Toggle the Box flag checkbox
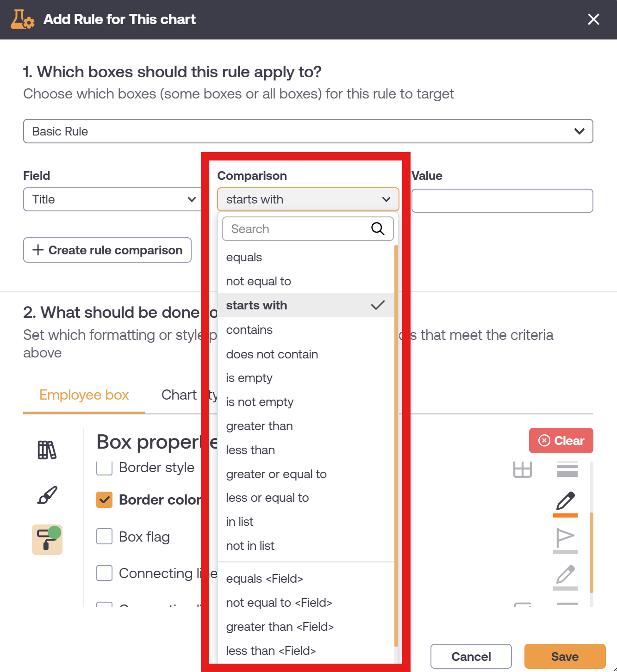This screenshot has width=617, height=672. [104, 536]
